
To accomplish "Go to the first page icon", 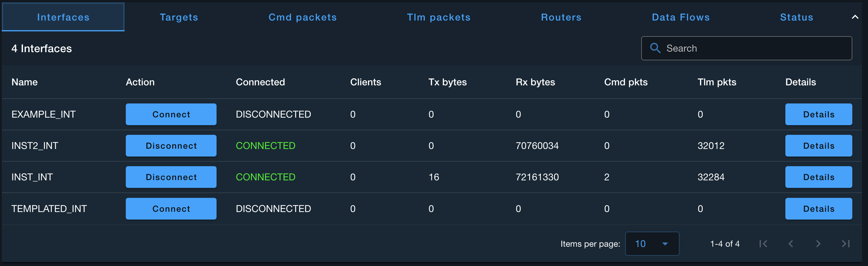I will pyautogui.click(x=763, y=244).
